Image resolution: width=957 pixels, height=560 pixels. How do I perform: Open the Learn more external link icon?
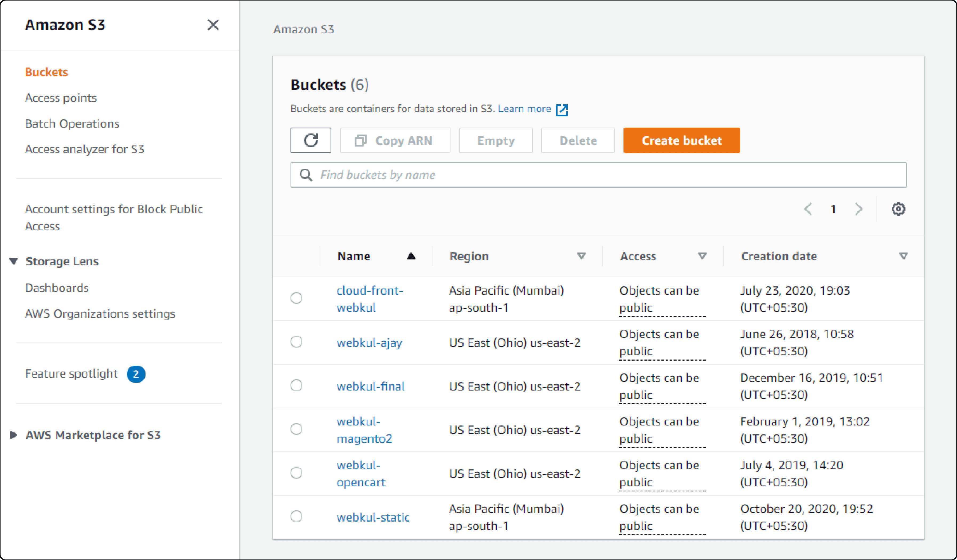(x=562, y=110)
